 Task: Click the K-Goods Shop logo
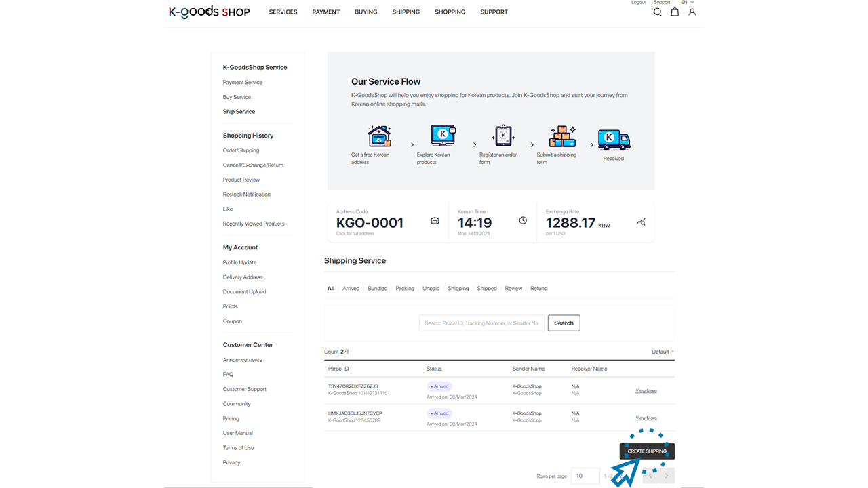(209, 12)
